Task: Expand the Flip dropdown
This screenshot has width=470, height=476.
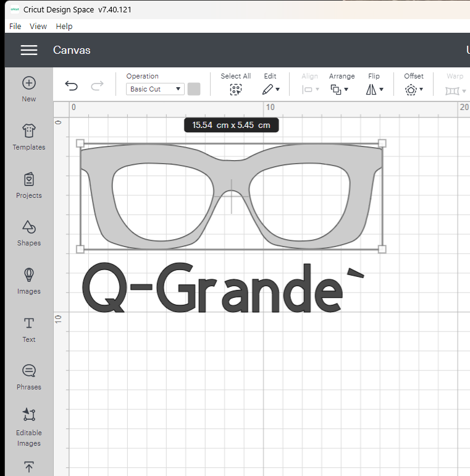Action: [374, 89]
